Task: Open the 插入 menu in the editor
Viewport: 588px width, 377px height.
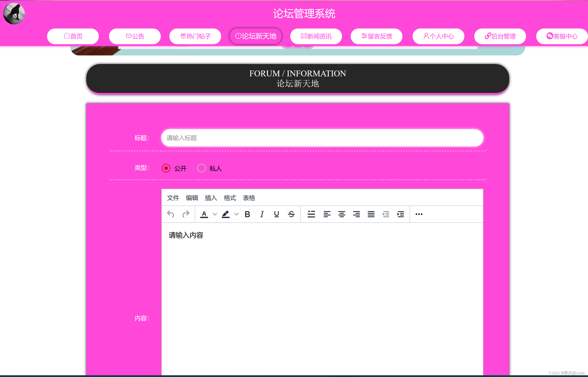Action: [x=211, y=198]
